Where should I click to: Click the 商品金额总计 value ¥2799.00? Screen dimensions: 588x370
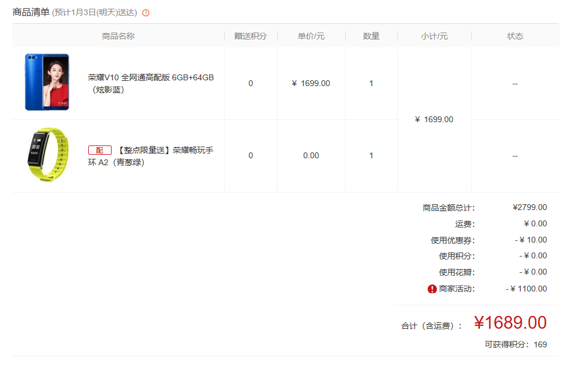point(529,207)
